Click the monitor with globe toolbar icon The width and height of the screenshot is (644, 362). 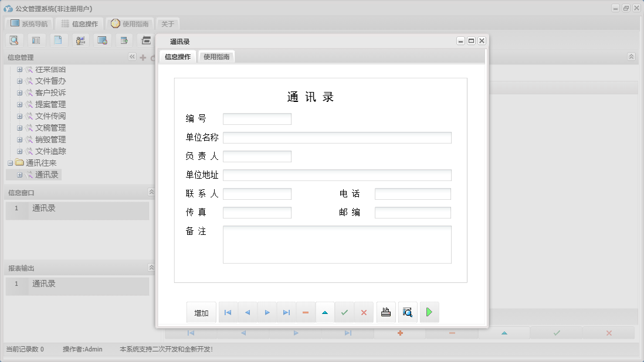point(101,40)
